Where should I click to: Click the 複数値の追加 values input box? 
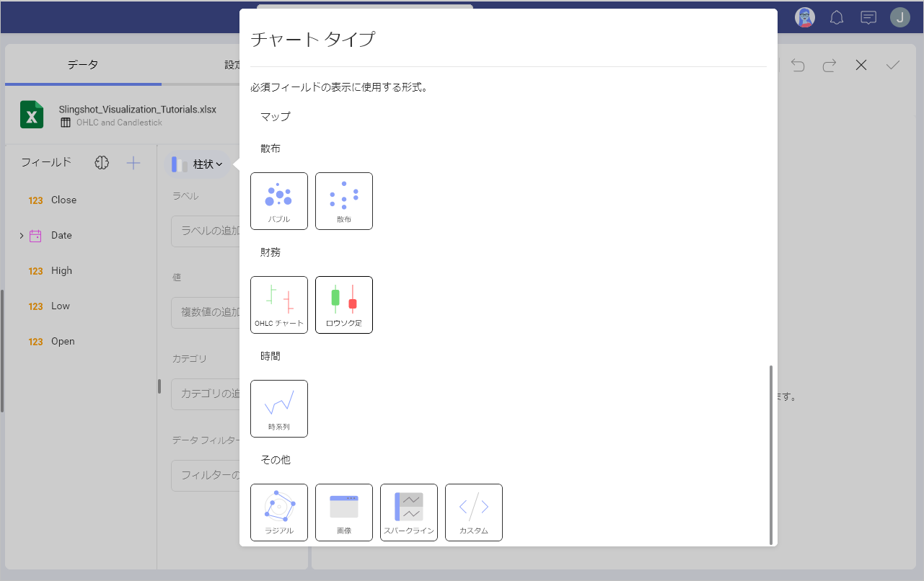point(206,312)
